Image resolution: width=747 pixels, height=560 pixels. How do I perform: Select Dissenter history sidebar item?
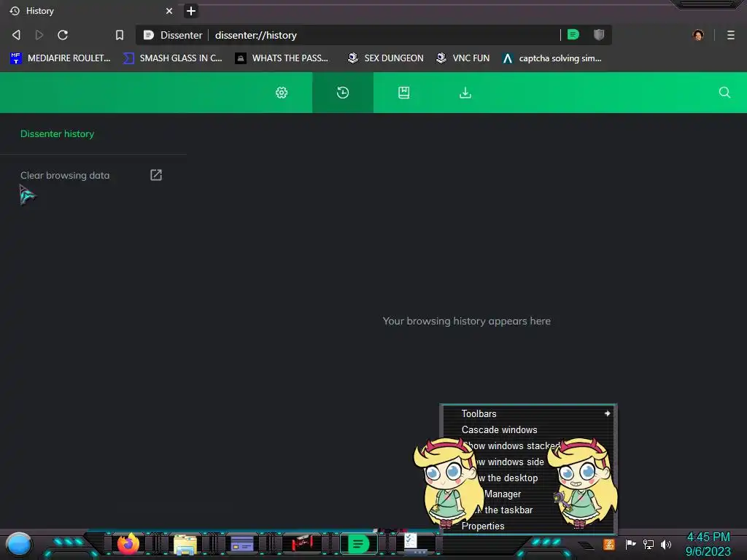click(x=57, y=134)
